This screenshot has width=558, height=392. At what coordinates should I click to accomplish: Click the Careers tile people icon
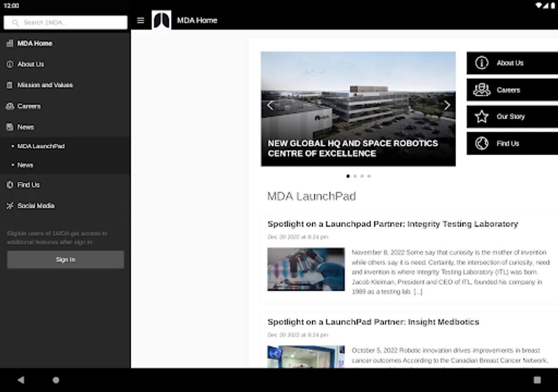(x=482, y=90)
